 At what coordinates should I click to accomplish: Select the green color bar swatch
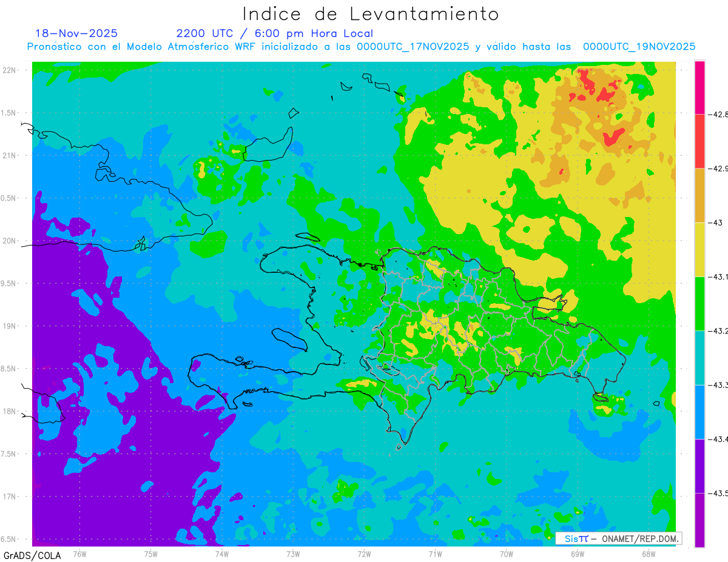(x=699, y=303)
